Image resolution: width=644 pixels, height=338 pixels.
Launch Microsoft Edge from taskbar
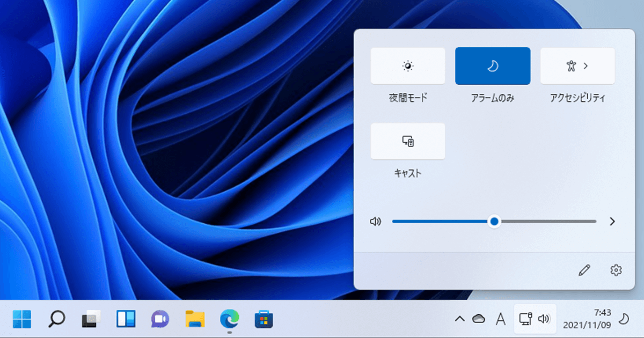pos(229,319)
